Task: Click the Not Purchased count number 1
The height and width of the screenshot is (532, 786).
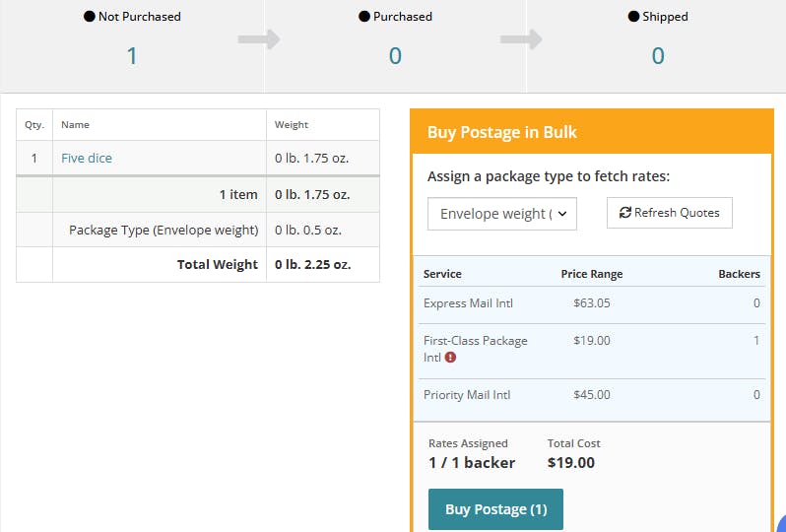Action: [132, 56]
